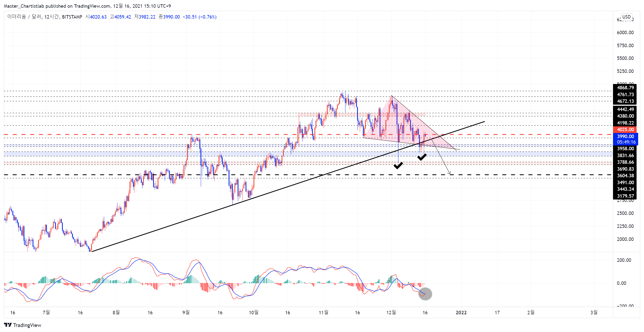Click the red 4025.00 price label
644x332 pixels.
(625, 130)
